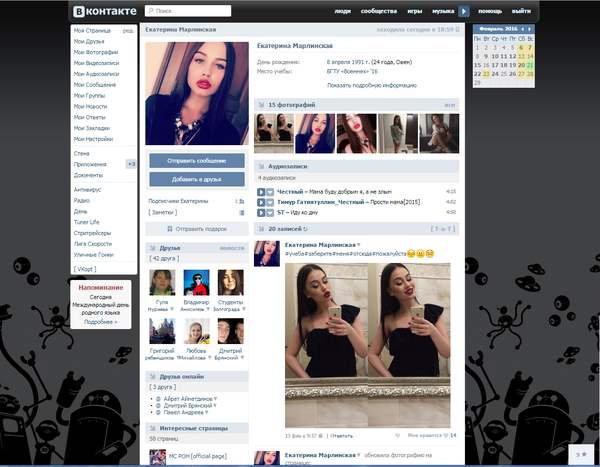Open игры in top navigation
Viewport: 600px width, 467px height.
tap(415, 11)
